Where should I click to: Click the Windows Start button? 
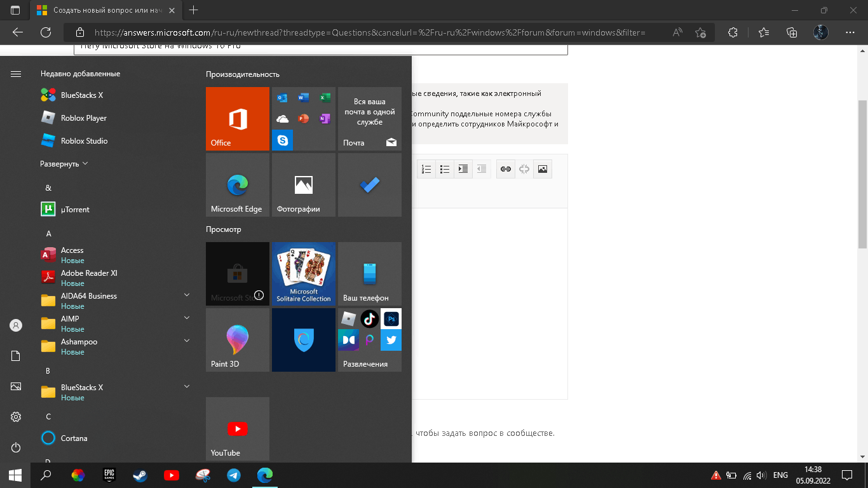(15, 475)
